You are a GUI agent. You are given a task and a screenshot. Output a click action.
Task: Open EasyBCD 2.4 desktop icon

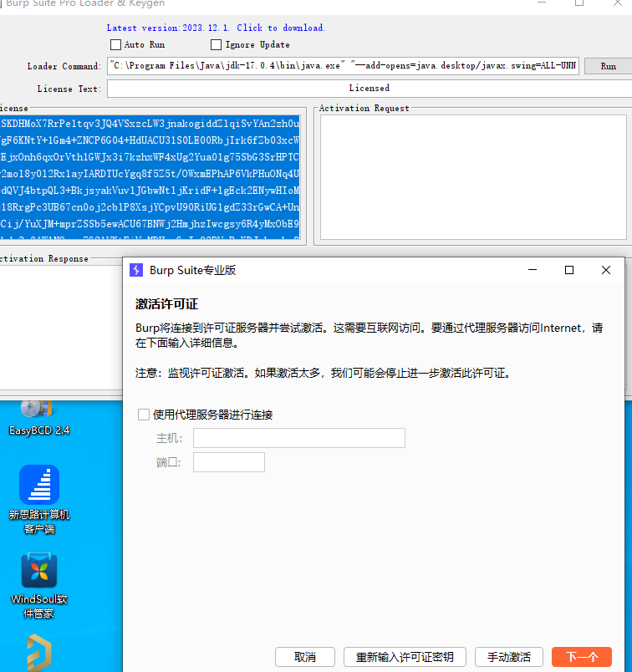pos(39,418)
